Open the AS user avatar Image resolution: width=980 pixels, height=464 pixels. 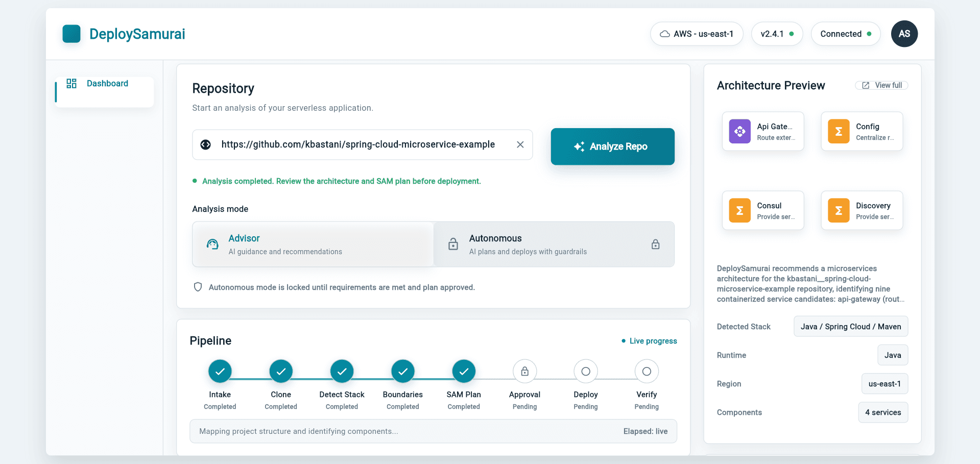904,34
